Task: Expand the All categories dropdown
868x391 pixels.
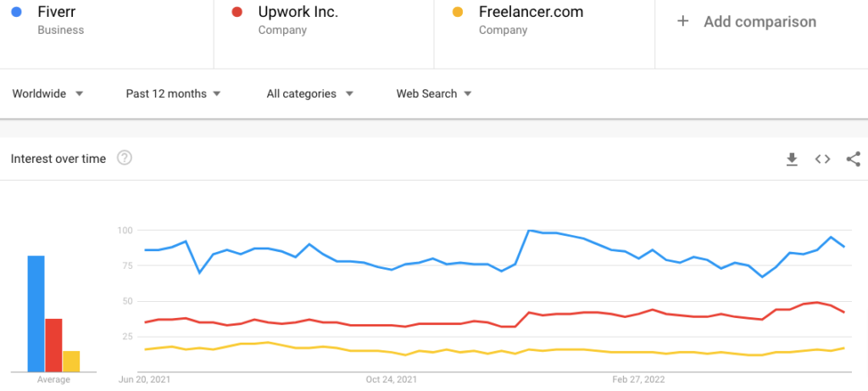Action: pyautogui.click(x=309, y=93)
